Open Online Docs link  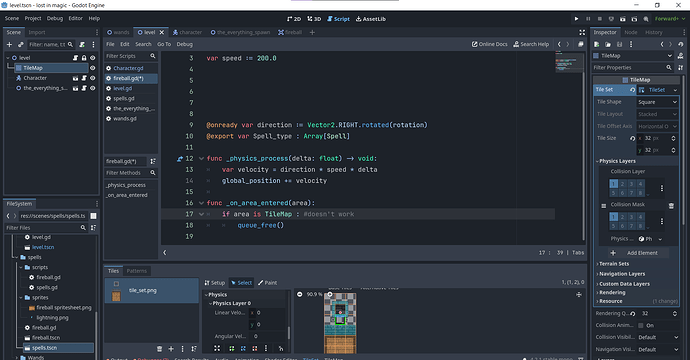[489, 44]
